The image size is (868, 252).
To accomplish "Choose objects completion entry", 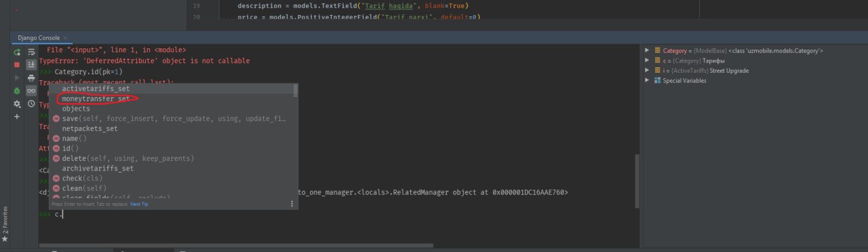I will 173,109.
